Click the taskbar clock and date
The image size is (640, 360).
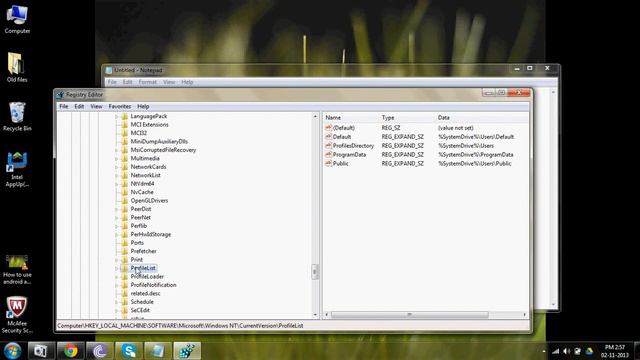tap(615, 351)
